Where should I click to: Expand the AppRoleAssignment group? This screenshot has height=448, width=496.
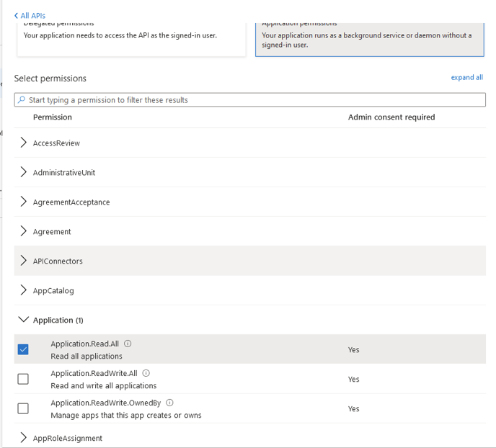click(24, 438)
